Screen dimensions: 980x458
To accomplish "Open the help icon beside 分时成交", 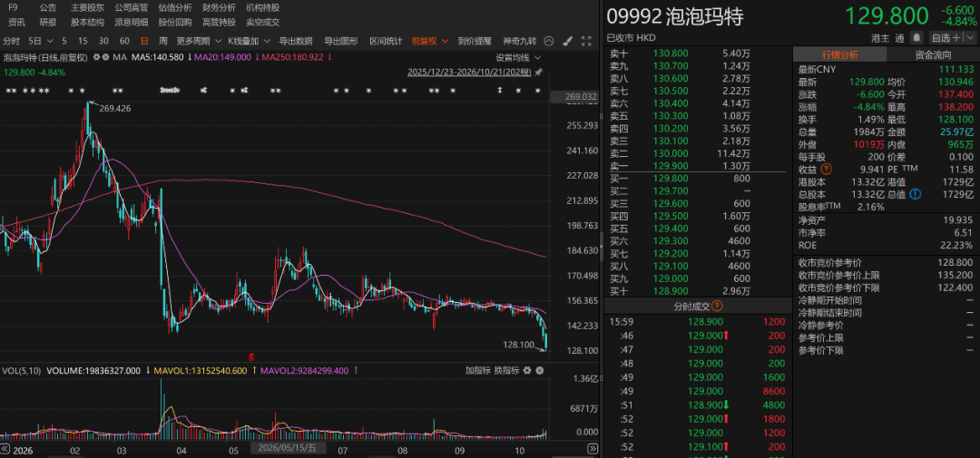I will pos(717,307).
